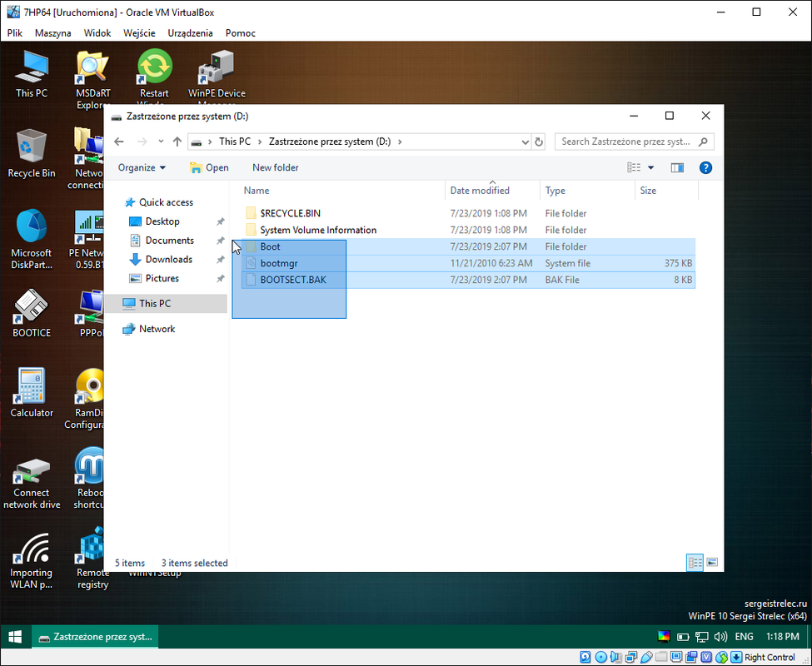Click the battery icon in system tray
This screenshot has width=812, height=666.
click(683, 637)
